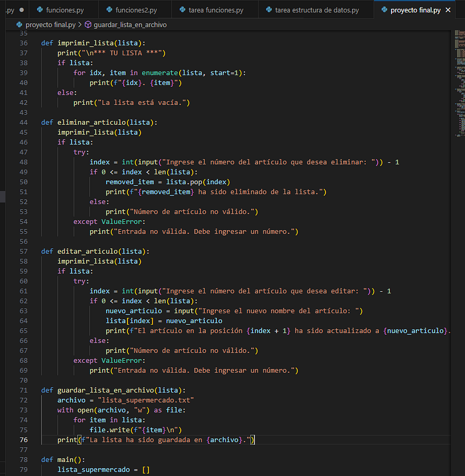Select the tarea funciones.py tab
This screenshot has height=476, width=465.
[x=215, y=10]
